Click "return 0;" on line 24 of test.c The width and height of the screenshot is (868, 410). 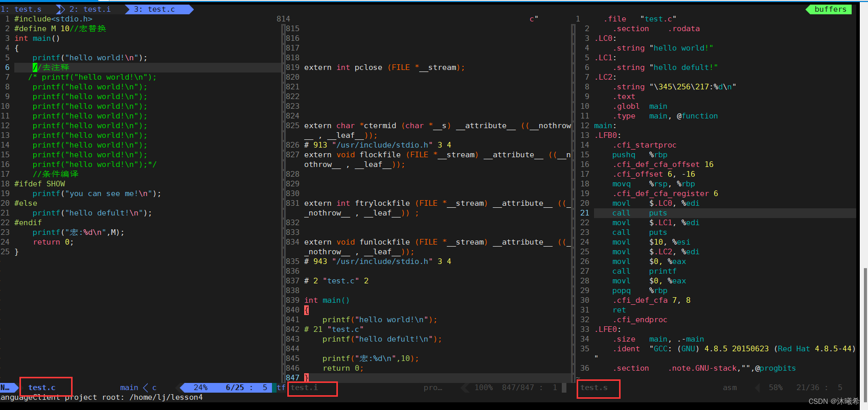pyautogui.click(x=53, y=242)
